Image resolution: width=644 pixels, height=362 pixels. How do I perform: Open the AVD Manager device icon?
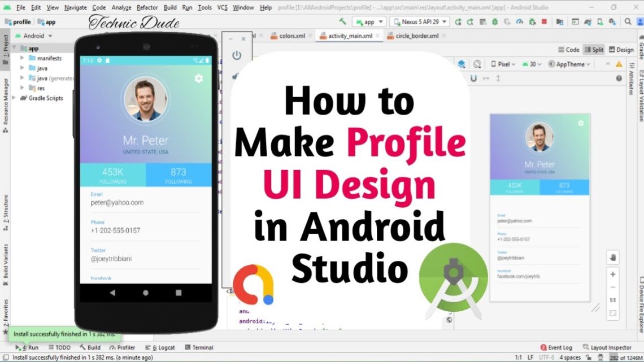[x=600, y=22]
